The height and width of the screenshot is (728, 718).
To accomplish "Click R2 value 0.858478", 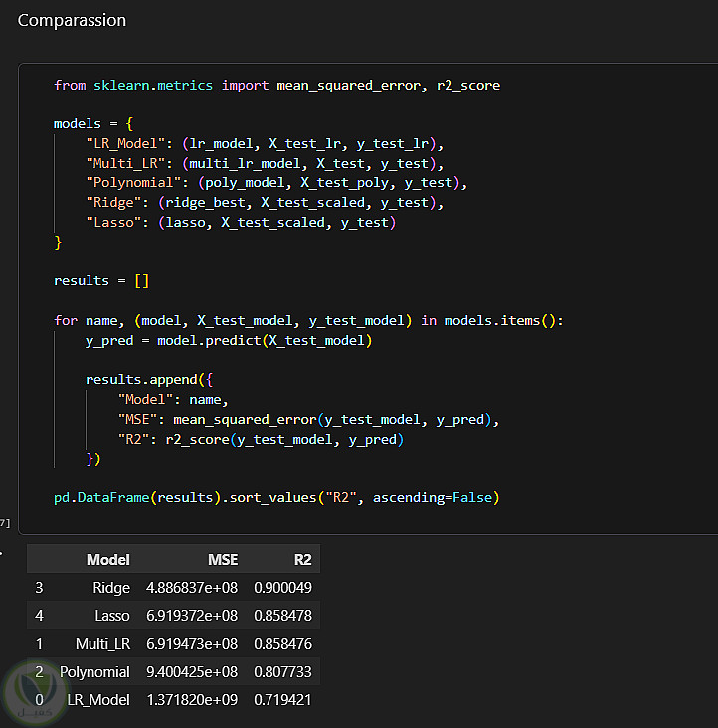I will pos(282,616).
